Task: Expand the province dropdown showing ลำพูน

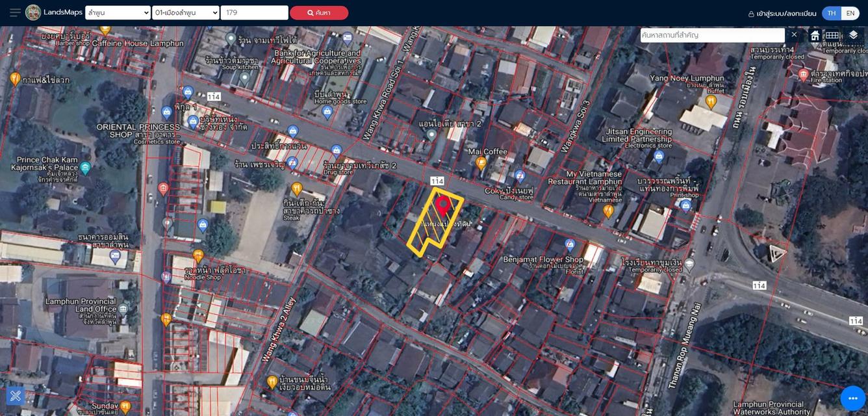Action: [x=118, y=12]
